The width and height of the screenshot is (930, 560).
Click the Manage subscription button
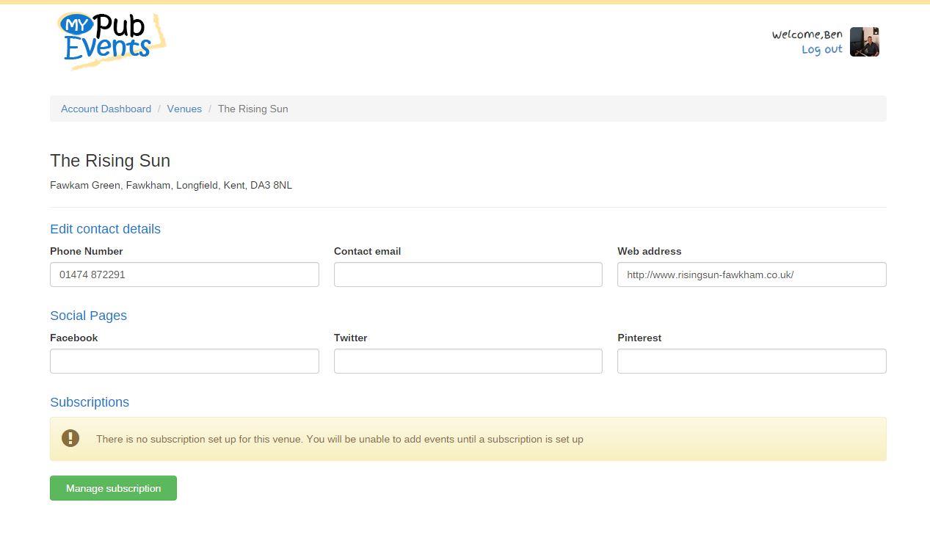(113, 488)
